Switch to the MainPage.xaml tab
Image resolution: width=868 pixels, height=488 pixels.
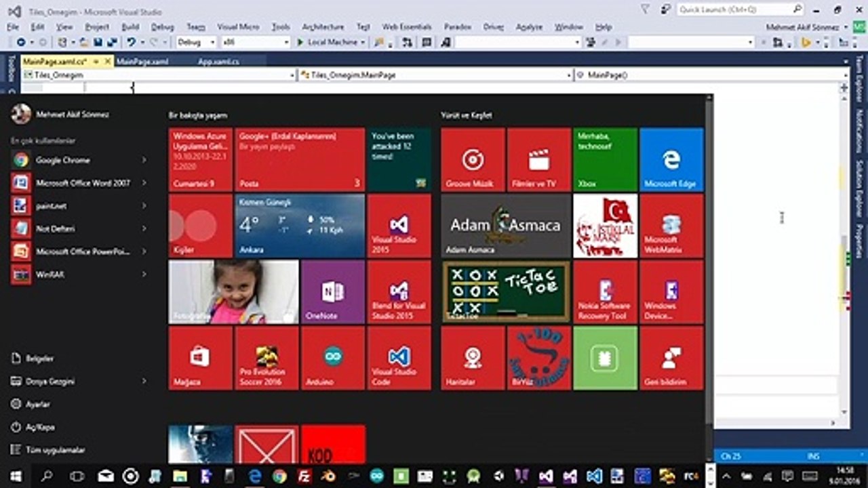(142, 61)
